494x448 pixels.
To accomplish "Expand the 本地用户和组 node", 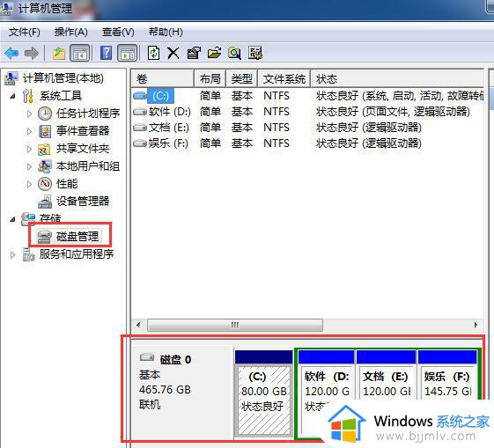I will coord(29,166).
